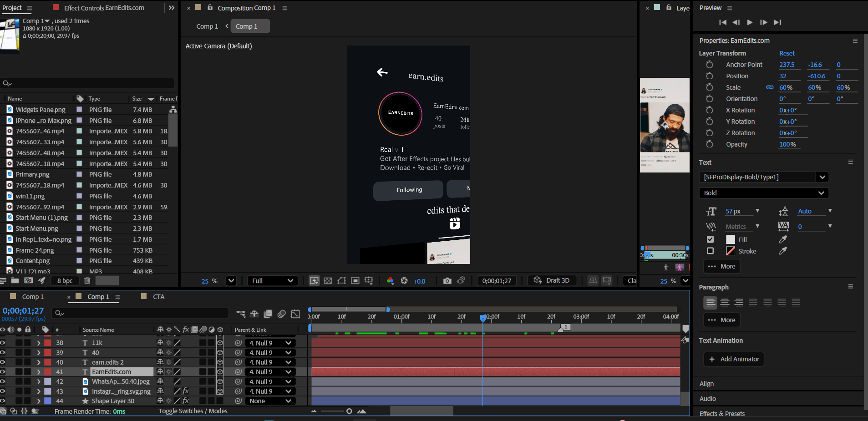The image size is (868, 421).
Task: Uncheck the Fill checkbox
Action: pyautogui.click(x=710, y=239)
